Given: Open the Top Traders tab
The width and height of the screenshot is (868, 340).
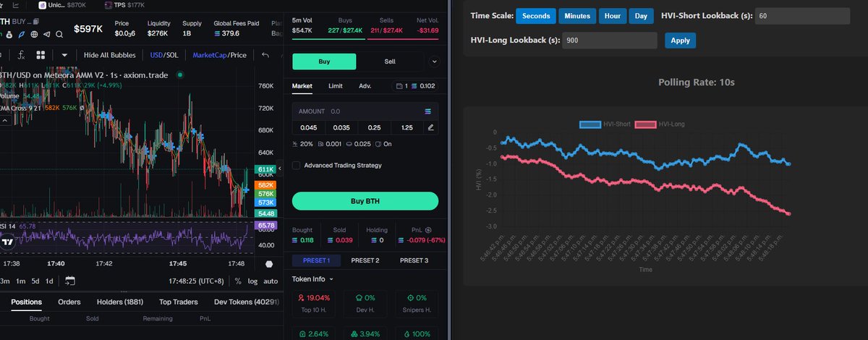Looking at the screenshot, I should pos(178,302).
